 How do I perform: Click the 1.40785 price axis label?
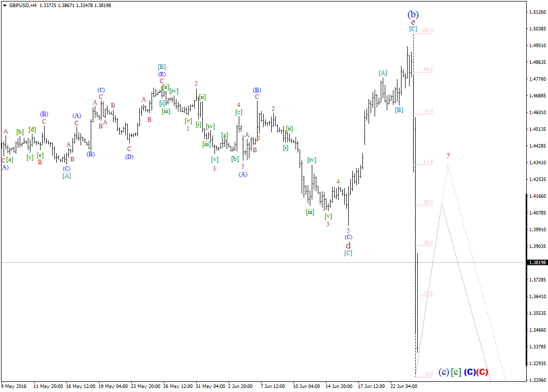coord(537,212)
